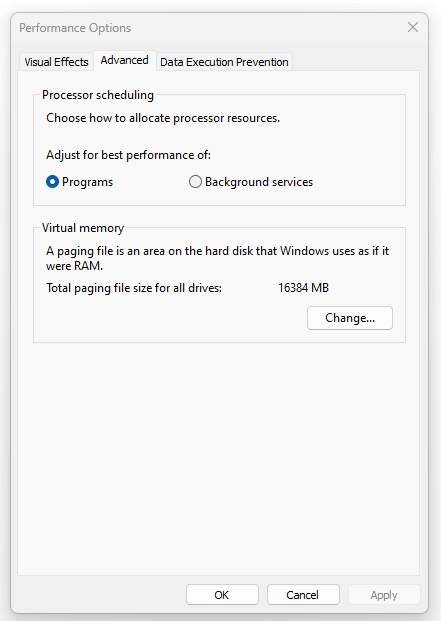Viewport: 441px width, 621px height.
Task: Click the Processor scheduling group heading
Action: (98, 95)
